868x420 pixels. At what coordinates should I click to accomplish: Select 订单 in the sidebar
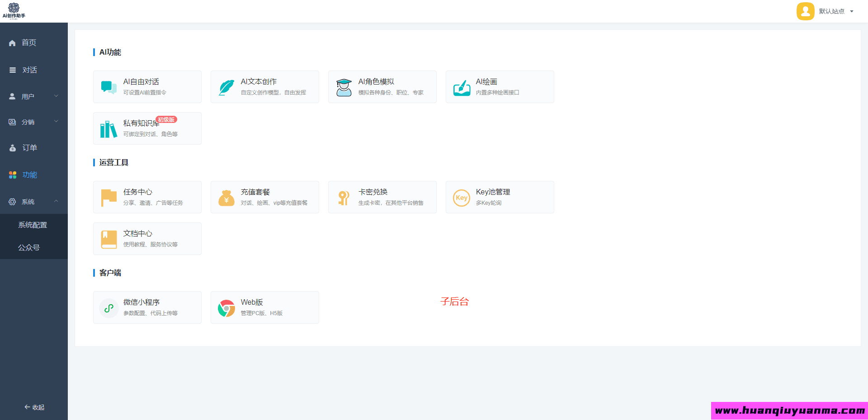(29, 148)
